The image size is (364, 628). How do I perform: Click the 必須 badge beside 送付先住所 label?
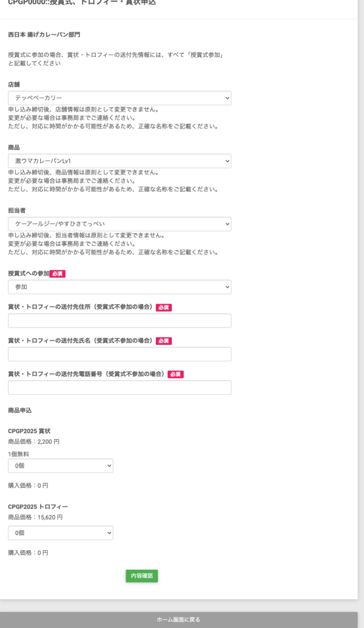(x=164, y=307)
